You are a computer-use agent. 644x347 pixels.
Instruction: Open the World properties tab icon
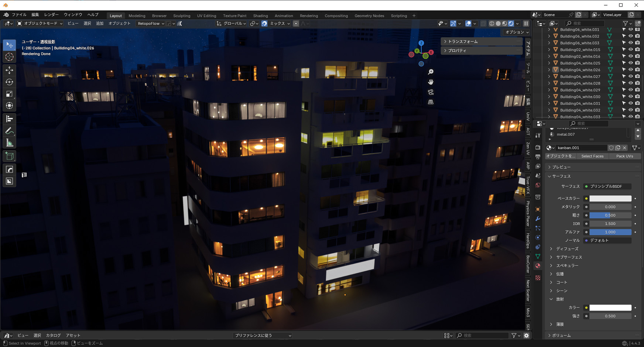tap(538, 185)
